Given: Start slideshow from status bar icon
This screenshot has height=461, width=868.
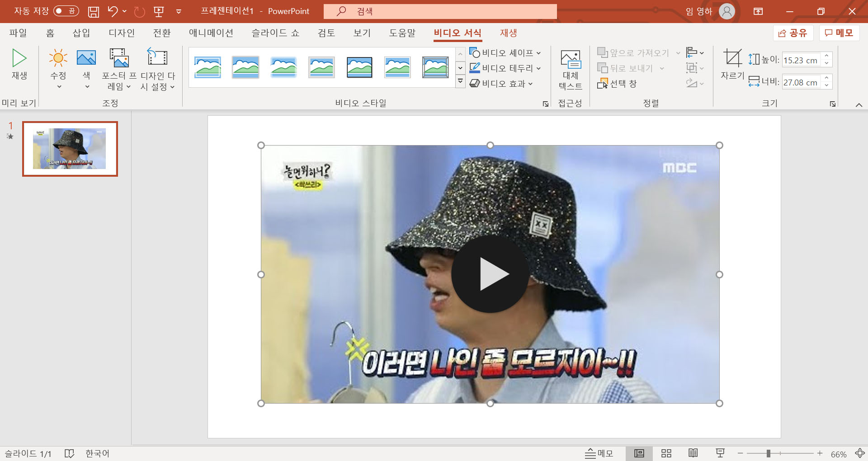Looking at the screenshot, I should tap(720, 453).
